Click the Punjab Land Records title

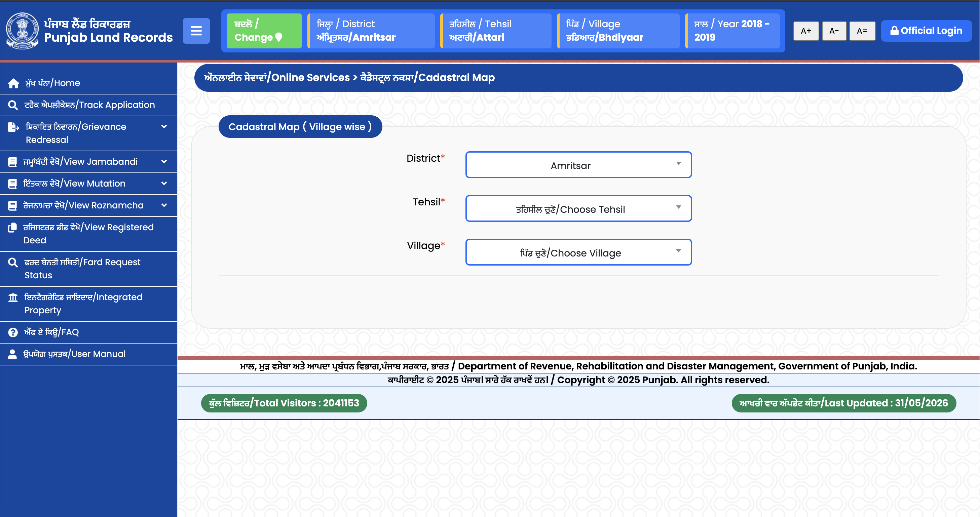108,37
